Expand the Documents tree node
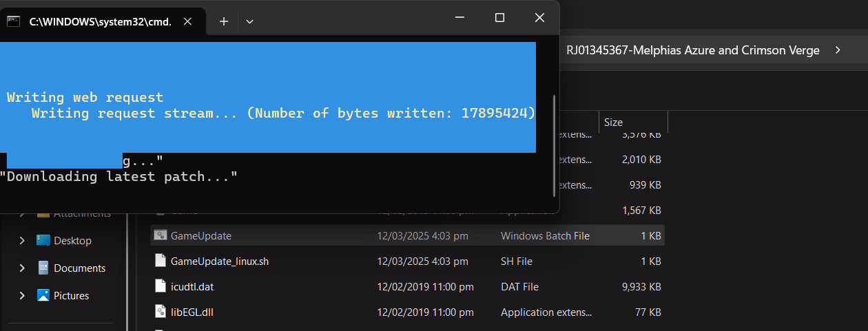Image resolution: width=868 pixels, height=331 pixels. (22, 268)
